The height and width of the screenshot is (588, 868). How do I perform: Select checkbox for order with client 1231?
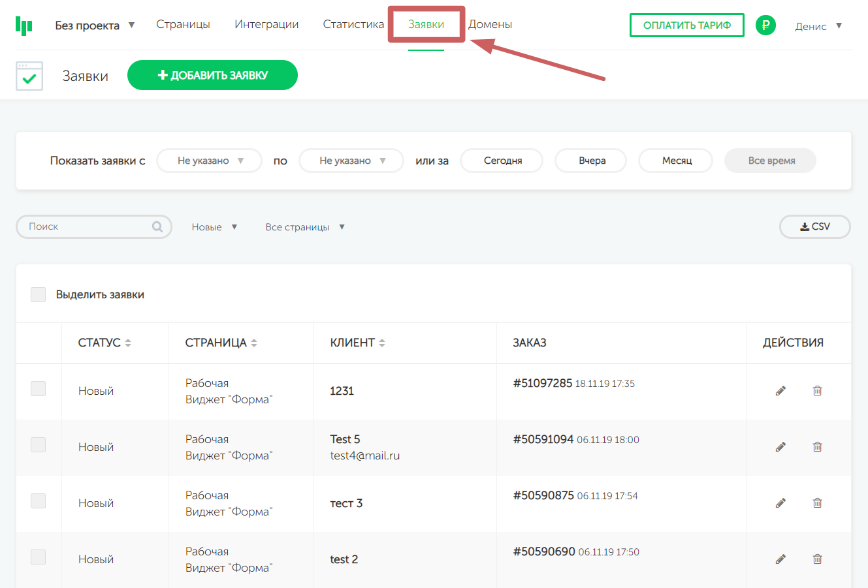[x=39, y=389]
